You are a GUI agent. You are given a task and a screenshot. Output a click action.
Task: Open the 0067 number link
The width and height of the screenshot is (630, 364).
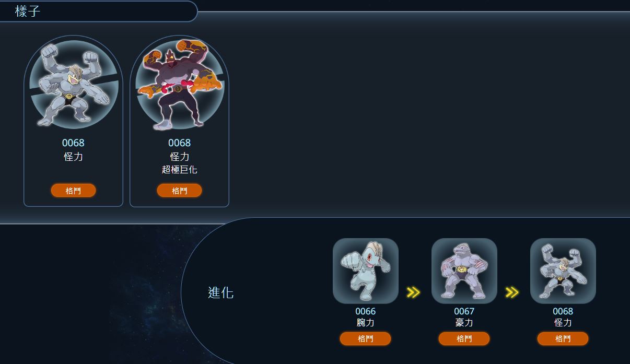point(464,312)
